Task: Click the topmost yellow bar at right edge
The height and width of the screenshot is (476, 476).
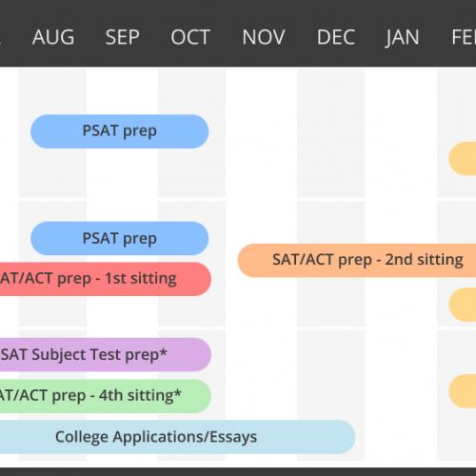Action: point(463,159)
